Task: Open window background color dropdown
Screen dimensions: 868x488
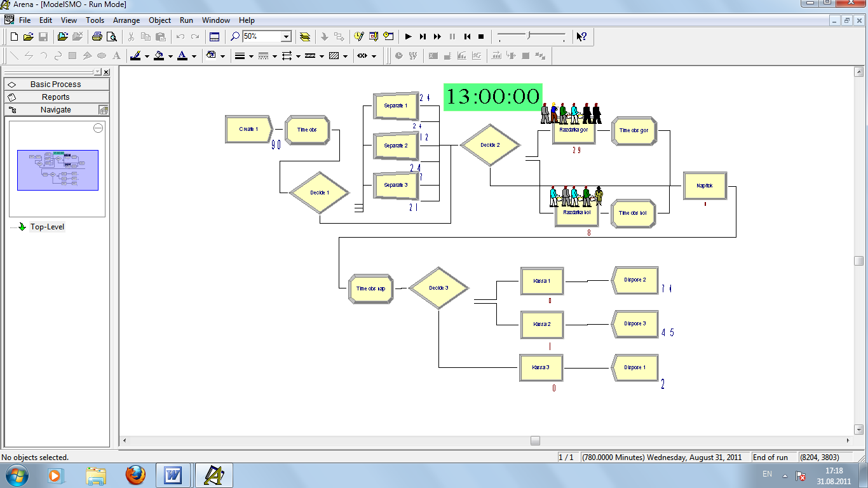Action: [222, 56]
